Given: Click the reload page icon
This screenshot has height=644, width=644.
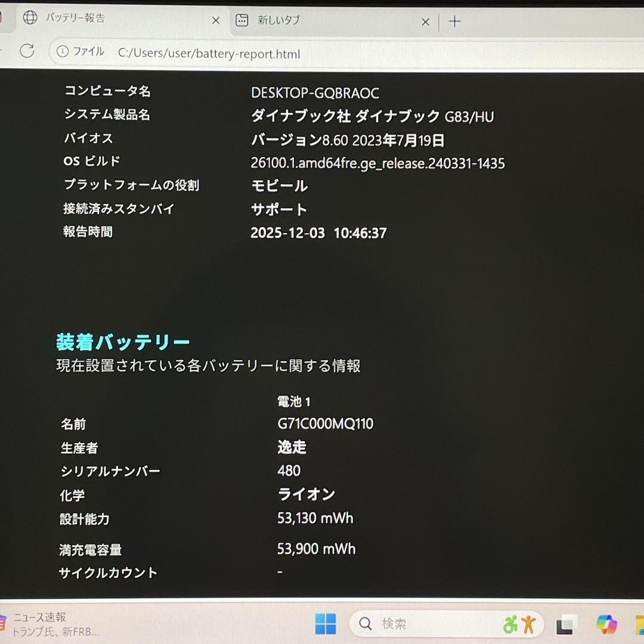Looking at the screenshot, I should tap(27, 51).
